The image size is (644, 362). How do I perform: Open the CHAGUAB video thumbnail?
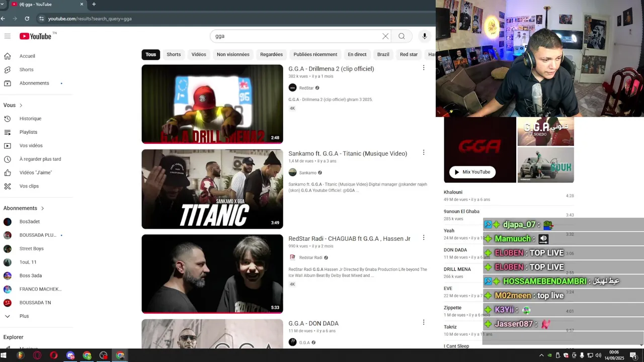(x=212, y=274)
